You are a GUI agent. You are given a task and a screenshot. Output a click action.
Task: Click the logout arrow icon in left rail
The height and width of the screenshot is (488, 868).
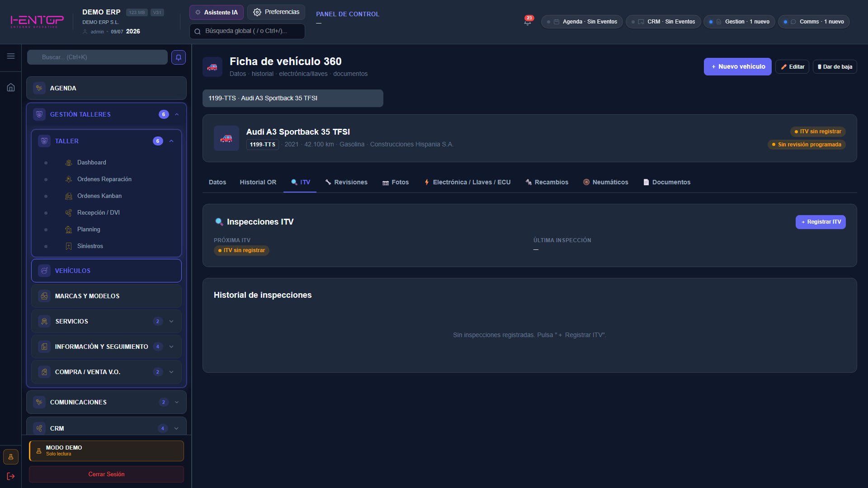pyautogui.click(x=11, y=476)
